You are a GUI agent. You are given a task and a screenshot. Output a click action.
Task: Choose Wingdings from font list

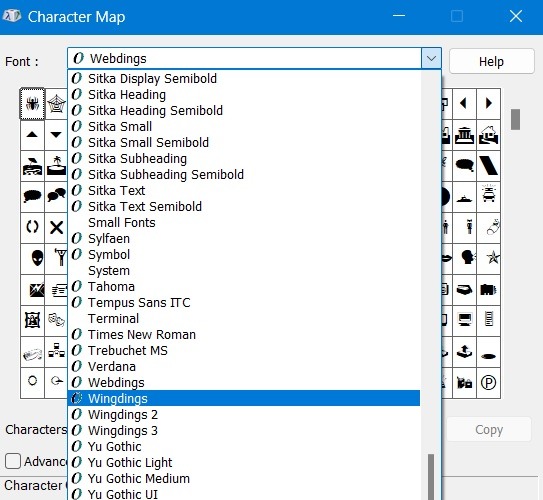244,399
